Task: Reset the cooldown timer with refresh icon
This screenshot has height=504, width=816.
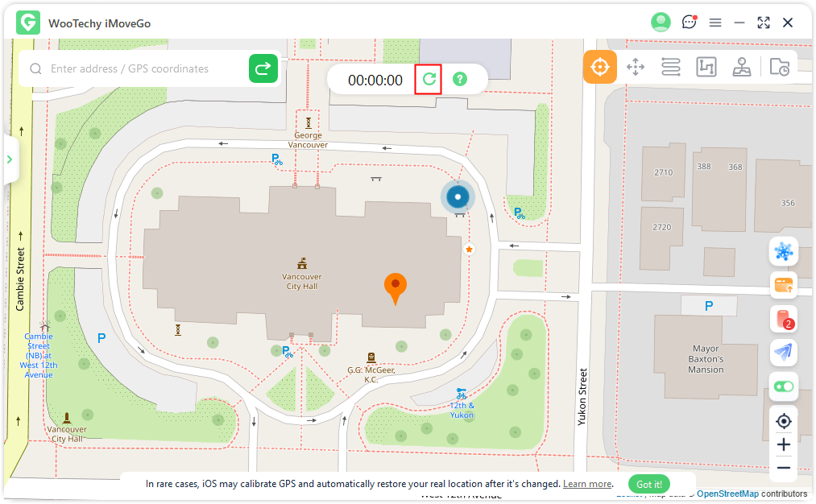Action: (x=429, y=80)
